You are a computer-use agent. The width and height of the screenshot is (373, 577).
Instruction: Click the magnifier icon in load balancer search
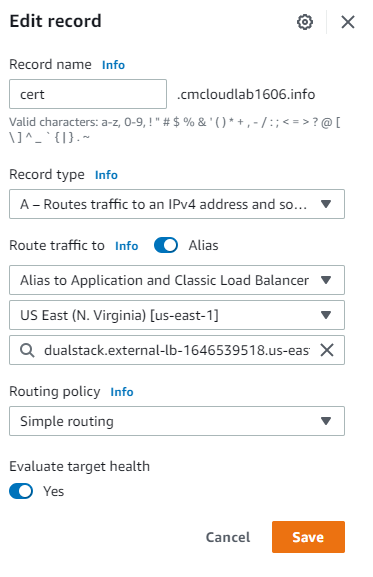pyautogui.click(x=27, y=350)
